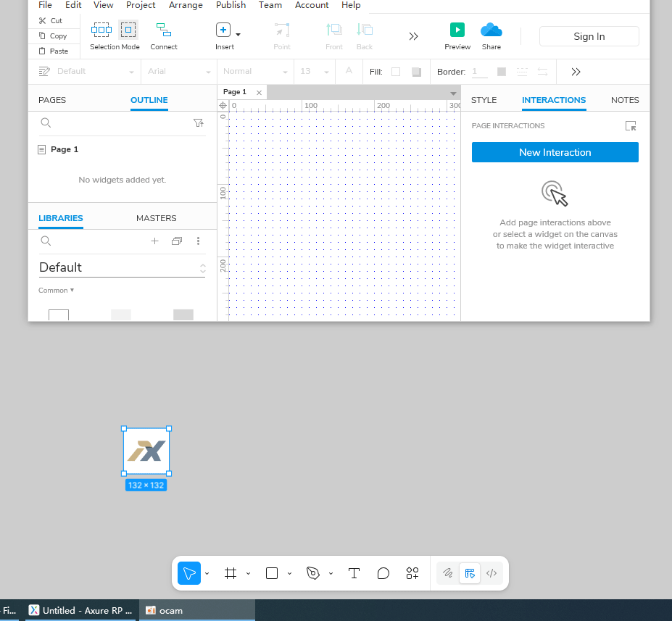The height and width of the screenshot is (621, 672).
Task: Switch to Dev Mode code toggle
Action: [x=491, y=573]
